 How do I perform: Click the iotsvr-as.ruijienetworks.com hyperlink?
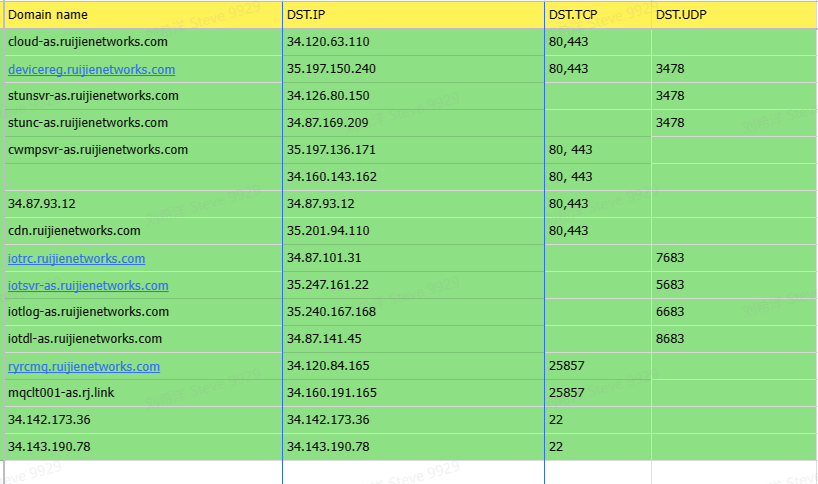88,286
